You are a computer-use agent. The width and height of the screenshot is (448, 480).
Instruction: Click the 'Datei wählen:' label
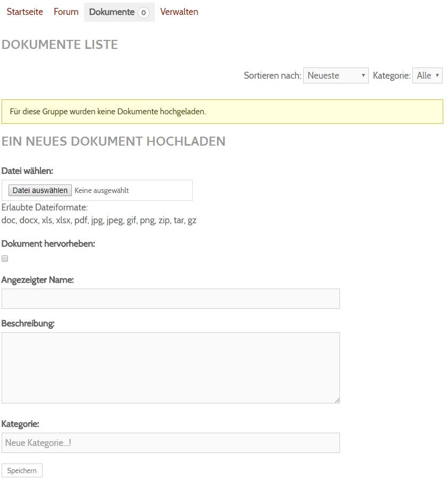coord(27,171)
